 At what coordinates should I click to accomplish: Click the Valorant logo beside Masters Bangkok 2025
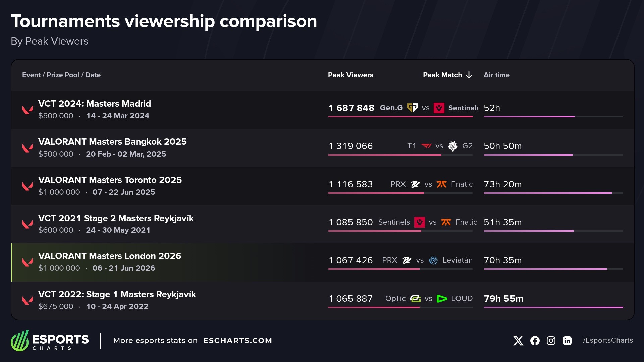point(28,148)
